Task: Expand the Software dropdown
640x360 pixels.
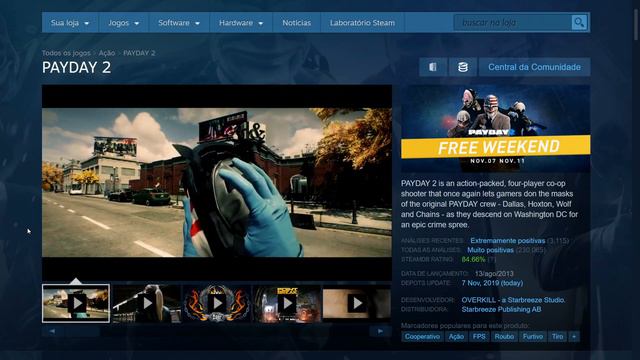Action: point(179,23)
